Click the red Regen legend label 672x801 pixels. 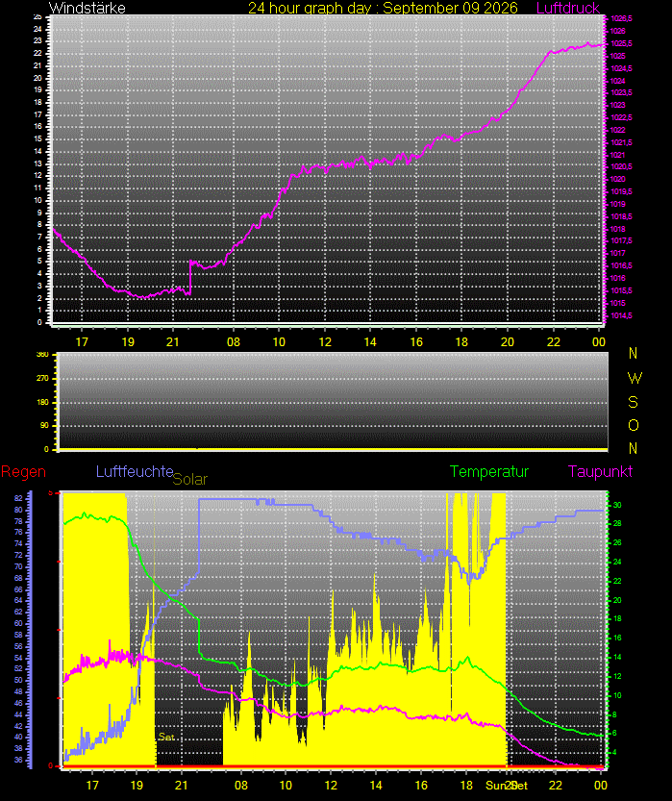(x=23, y=471)
